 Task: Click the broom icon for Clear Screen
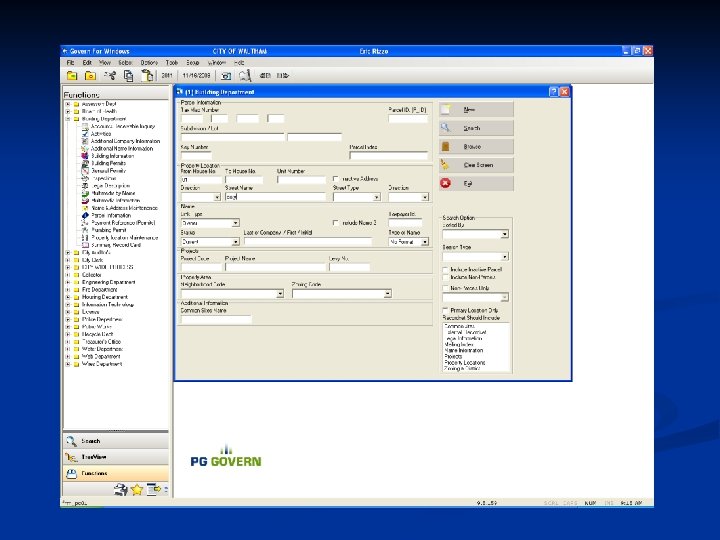(444, 164)
